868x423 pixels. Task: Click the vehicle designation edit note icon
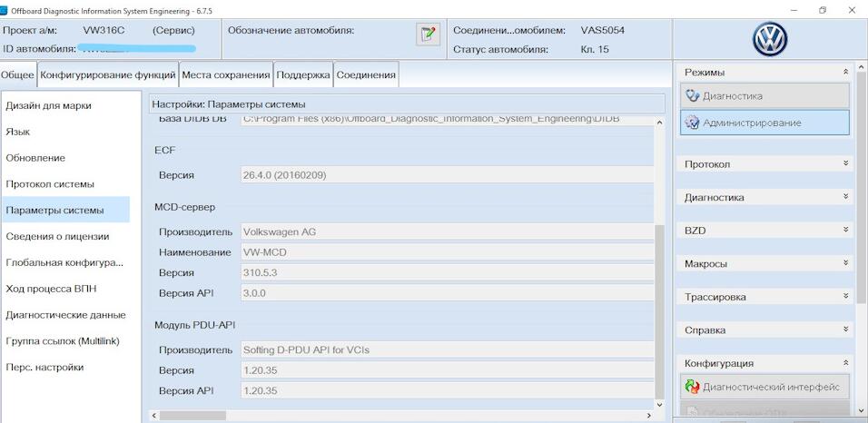point(427,34)
